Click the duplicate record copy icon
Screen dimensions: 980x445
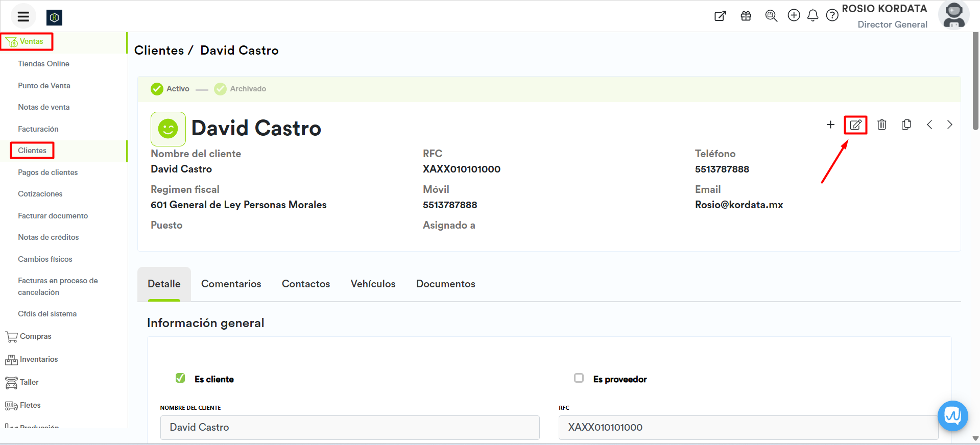pos(906,125)
